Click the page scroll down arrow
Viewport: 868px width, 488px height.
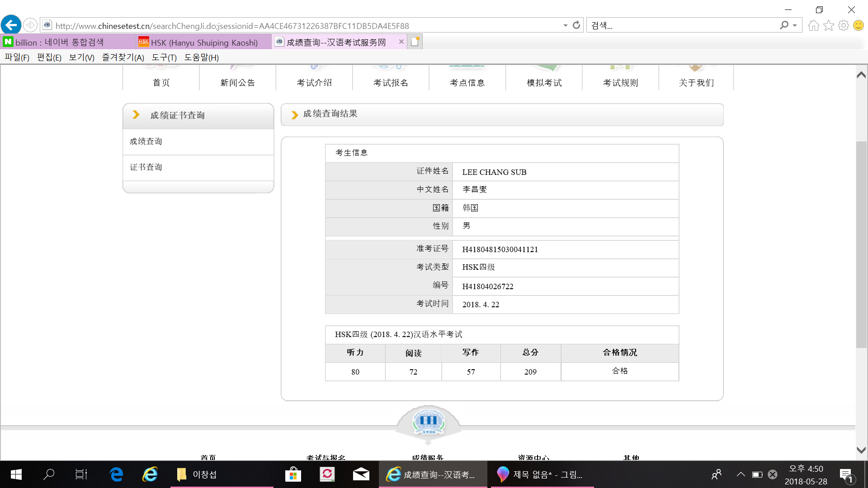(x=861, y=450)
